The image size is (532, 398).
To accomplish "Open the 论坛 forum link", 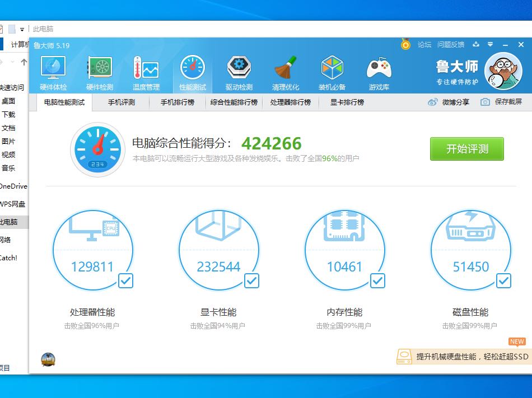I will pyautogui.click(x=424, y=44).
